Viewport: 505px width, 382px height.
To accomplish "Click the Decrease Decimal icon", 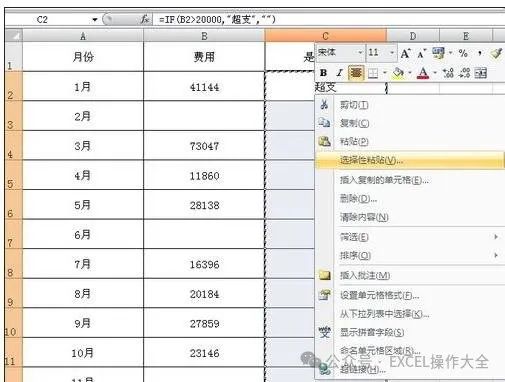I will [x=464, y=73].
